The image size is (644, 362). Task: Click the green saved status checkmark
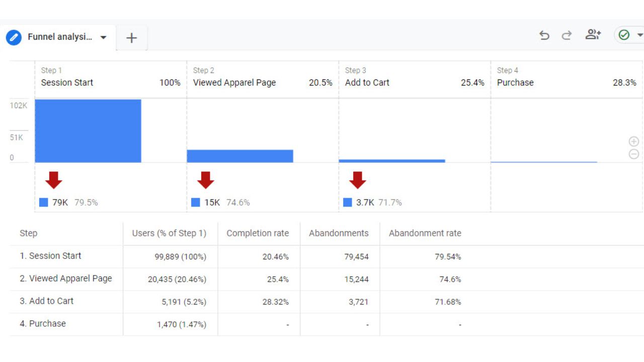coord(624,35)
